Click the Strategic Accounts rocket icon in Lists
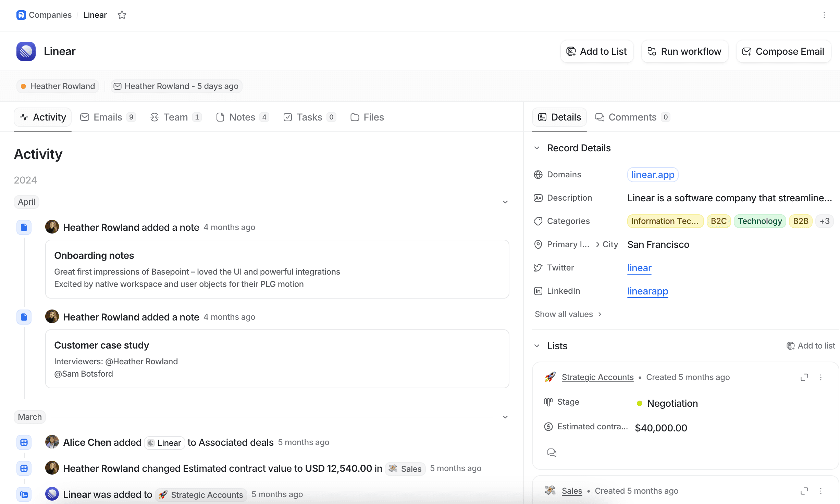 coord(550,377)
